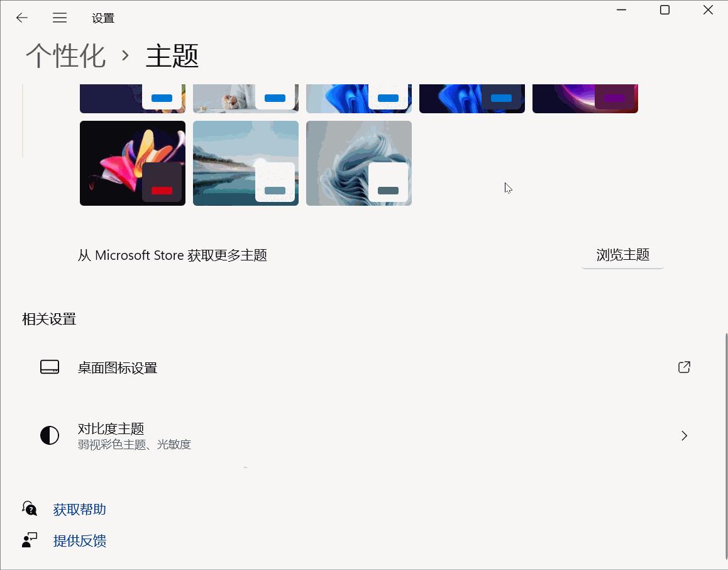This screenshot has width=728, height=570.
Task: Click the half-circle contrast icon for 对比度主题
Action: pyautogui.click(x=50, y=435)
